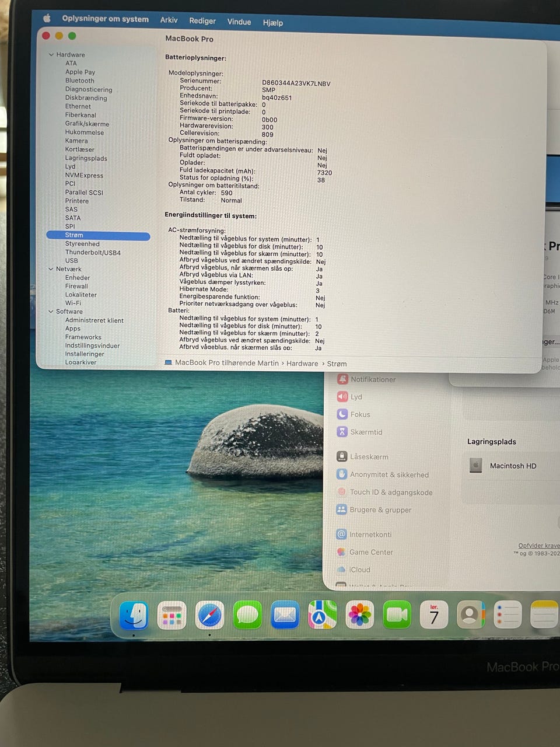Select Apps under Software
560x747 pixels.
pyautogui.click(x=73, y=329)
